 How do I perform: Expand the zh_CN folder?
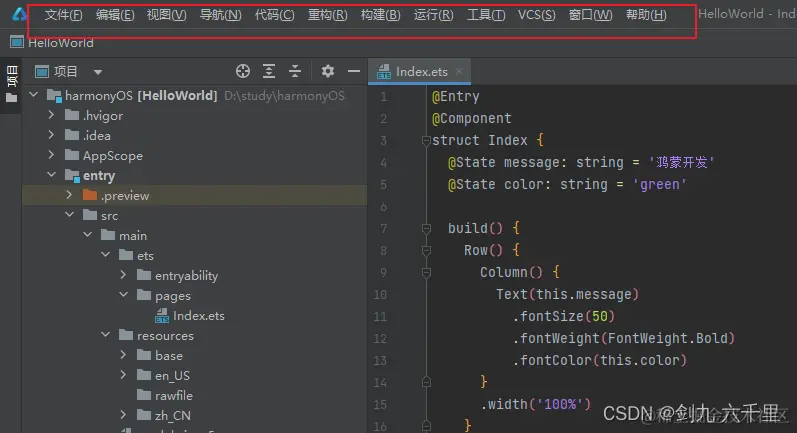tap(124, 414)
